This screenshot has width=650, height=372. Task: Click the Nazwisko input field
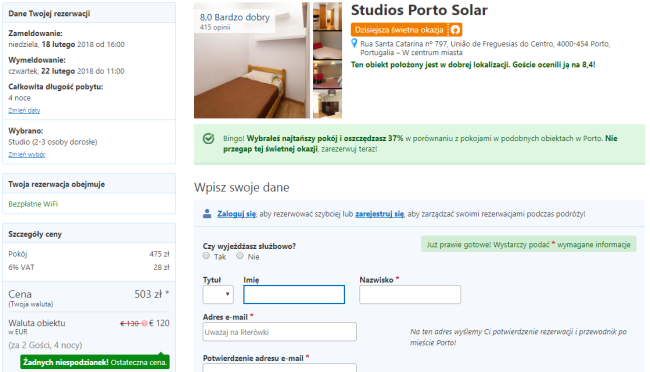(x=410, y=294)
